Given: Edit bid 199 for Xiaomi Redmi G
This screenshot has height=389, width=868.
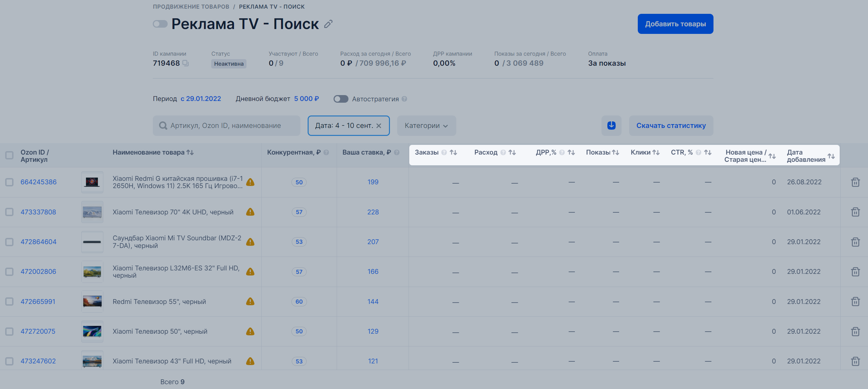Looking at the screenshot, I should pyautogui.click(x=373, y=182).
